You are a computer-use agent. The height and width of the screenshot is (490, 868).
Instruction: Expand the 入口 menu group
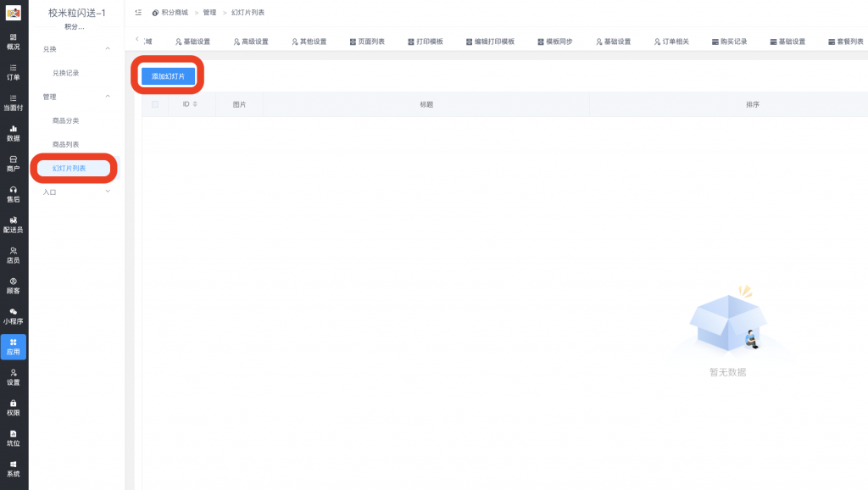[x=75, y=192]
